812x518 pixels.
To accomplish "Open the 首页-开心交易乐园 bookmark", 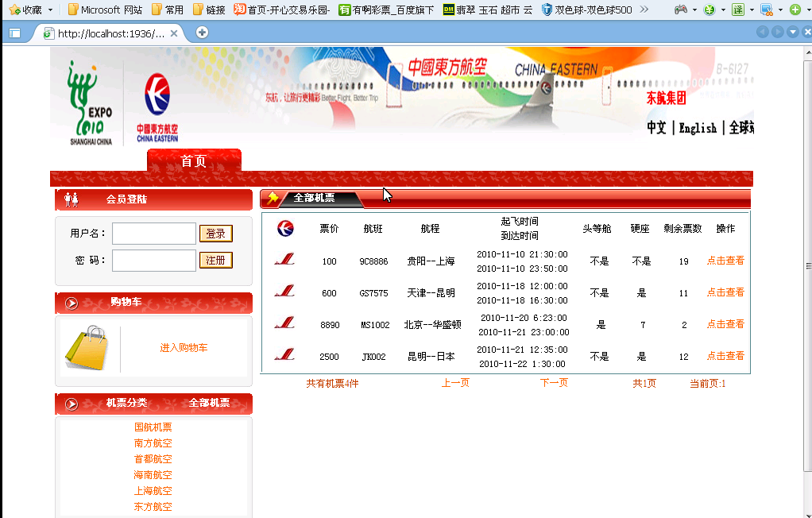I will tap(282, 10).
